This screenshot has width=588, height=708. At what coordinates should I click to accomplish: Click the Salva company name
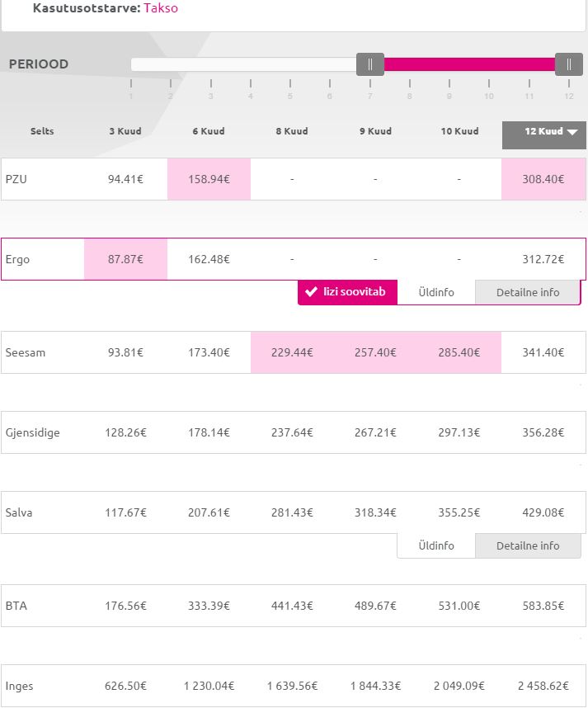coord(18,512)
